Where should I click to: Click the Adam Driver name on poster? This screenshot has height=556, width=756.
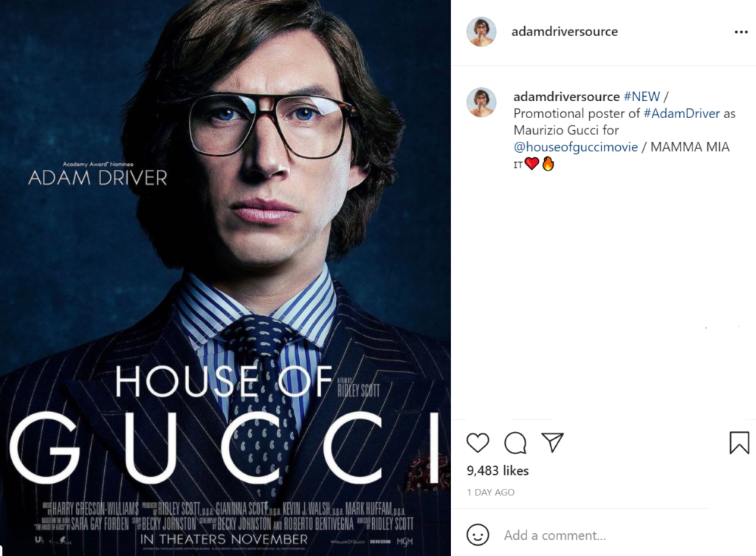[x=98, y=178]
